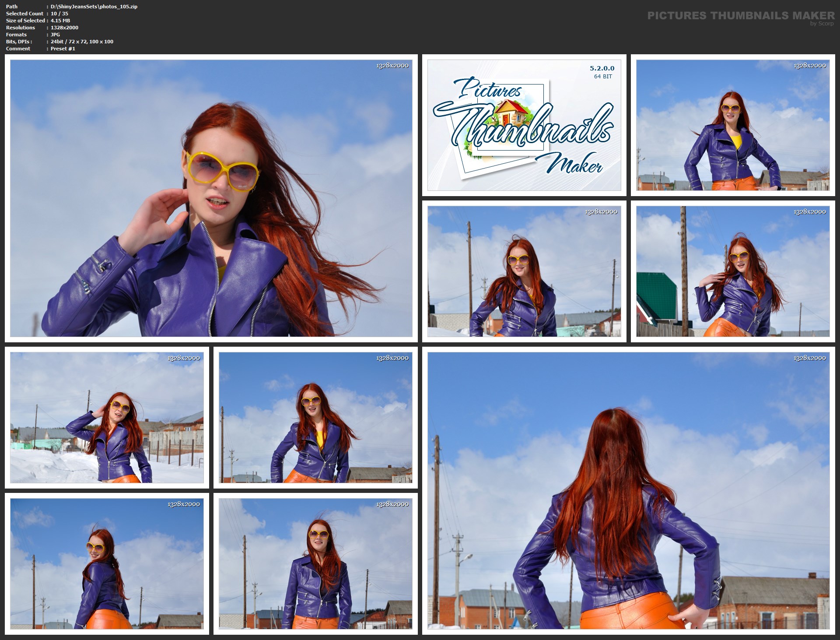
Task: Open the bottom thumbnail with zipped purple jacket front view
Action: [315, 564]
